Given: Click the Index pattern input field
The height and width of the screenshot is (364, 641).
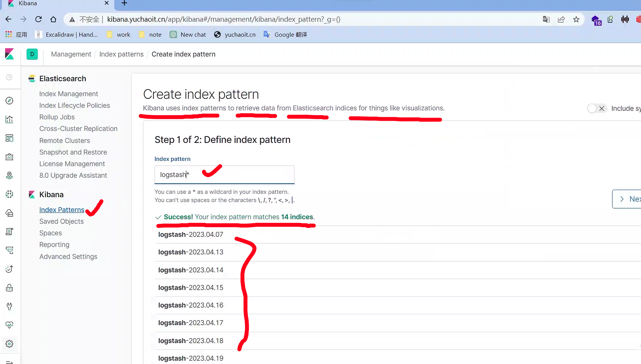Looking at the screenshot, I should pos(224,175).
